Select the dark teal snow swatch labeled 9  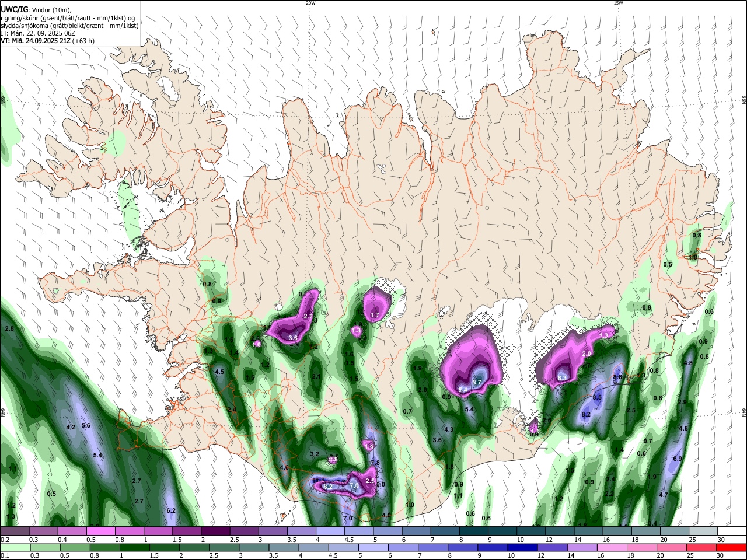click(x=502, y=531)
